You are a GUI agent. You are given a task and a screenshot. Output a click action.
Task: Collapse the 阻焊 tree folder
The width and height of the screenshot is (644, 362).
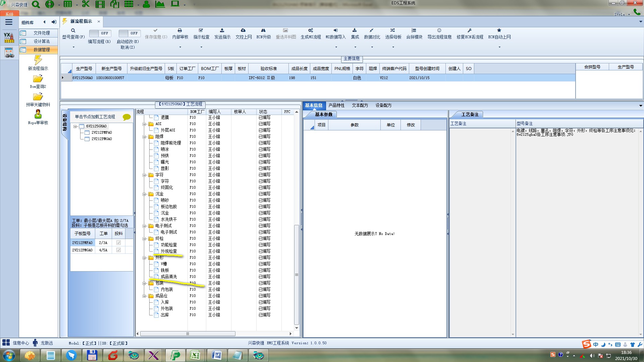[145, 137]
